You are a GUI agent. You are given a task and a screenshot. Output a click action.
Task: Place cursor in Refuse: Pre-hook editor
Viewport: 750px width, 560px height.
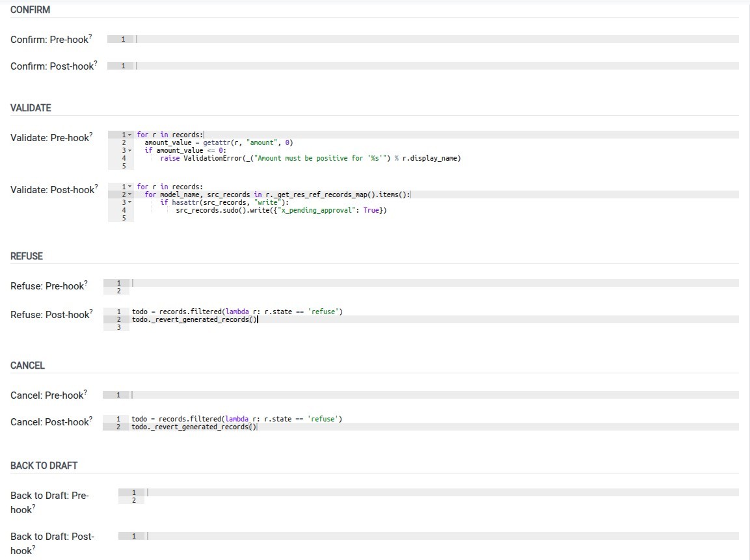421,287
